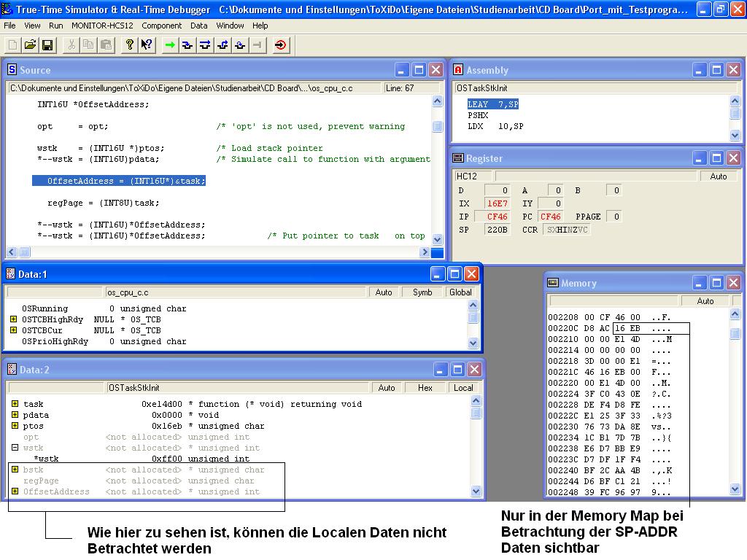Click the Copy toolbar icon

coord(88,45)
